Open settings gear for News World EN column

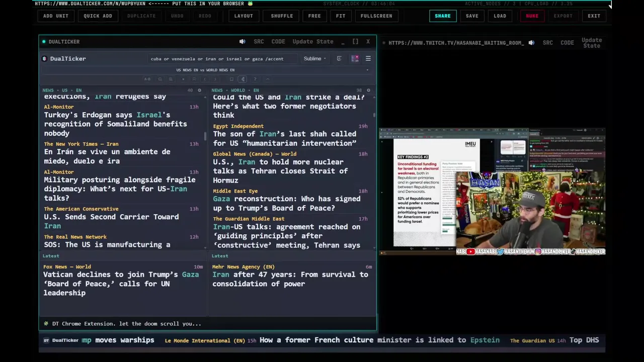pyautogui.click(x=368, y=90)
